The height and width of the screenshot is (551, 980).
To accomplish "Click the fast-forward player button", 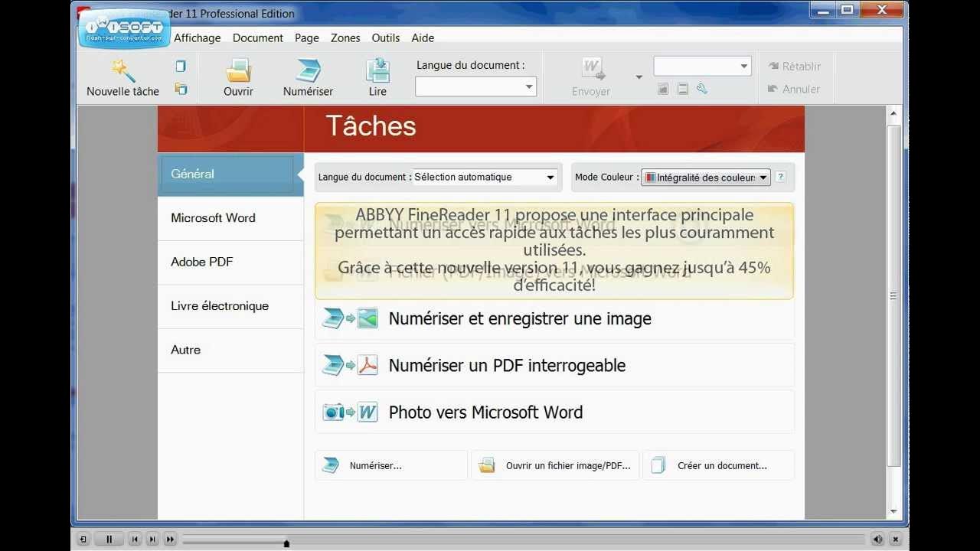I will 170,540.
